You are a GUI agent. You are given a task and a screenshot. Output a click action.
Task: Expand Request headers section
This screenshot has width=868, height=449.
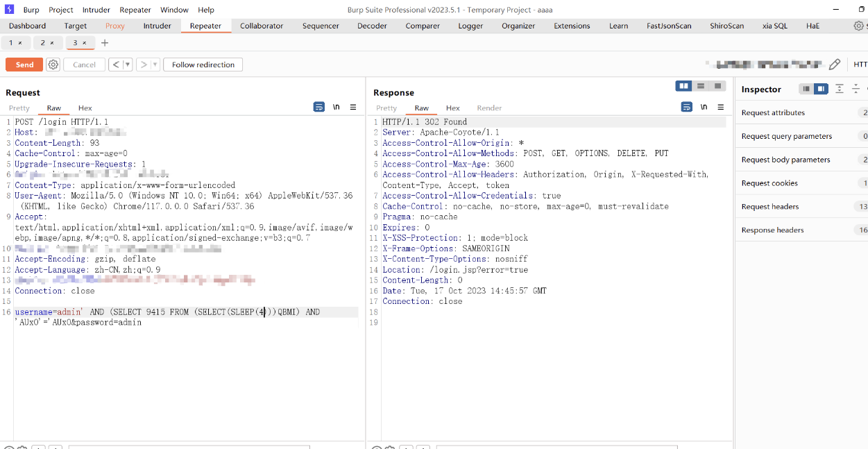801,207
